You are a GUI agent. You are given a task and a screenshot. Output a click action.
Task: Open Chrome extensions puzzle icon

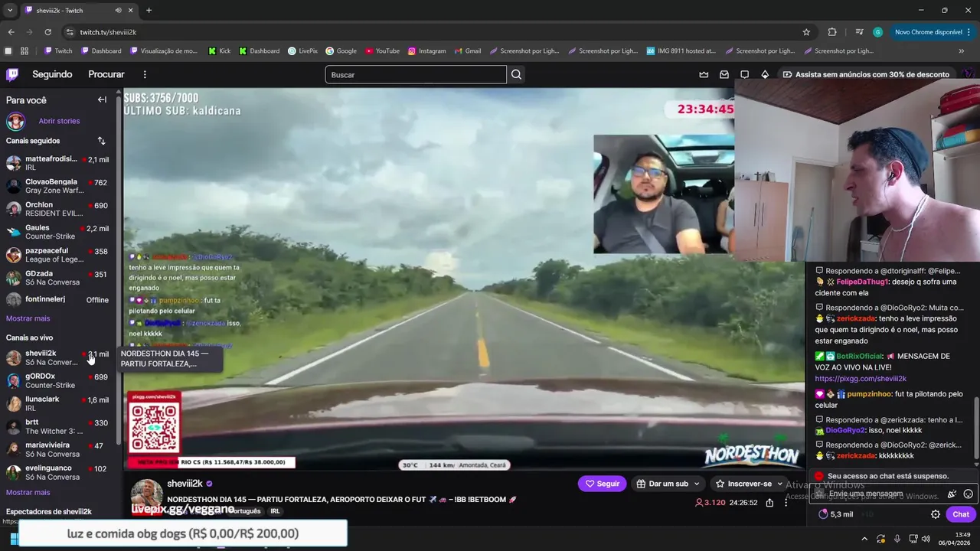[832, 32]
